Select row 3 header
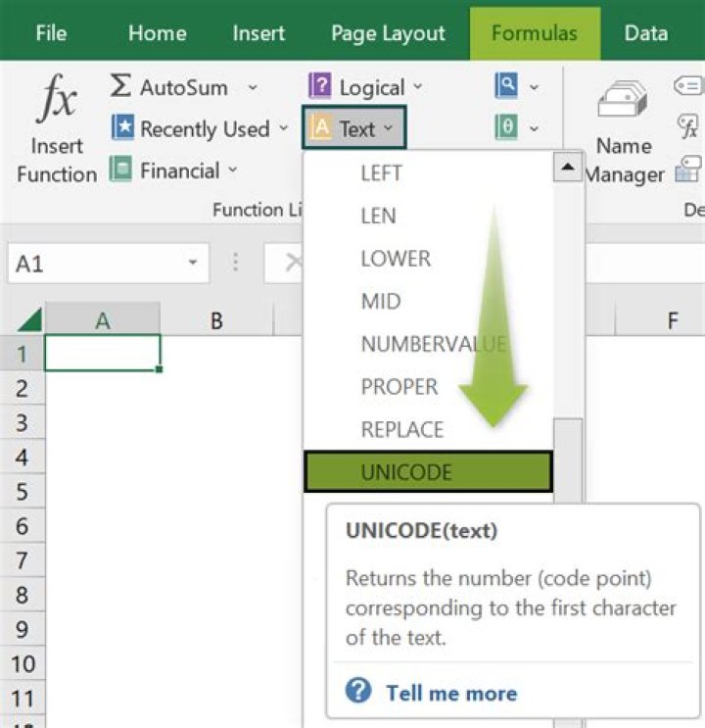The image size is (705, 728). [22, 422]
